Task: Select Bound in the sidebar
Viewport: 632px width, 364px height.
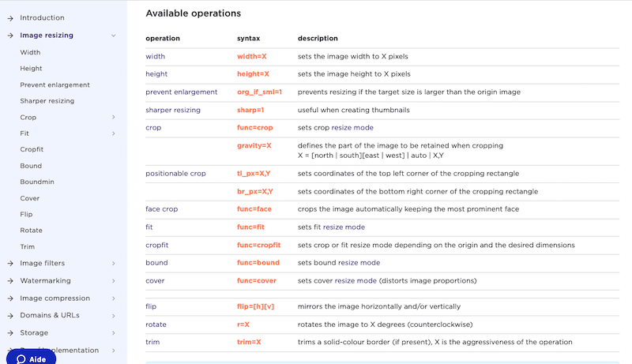Action: click(31, 166)
